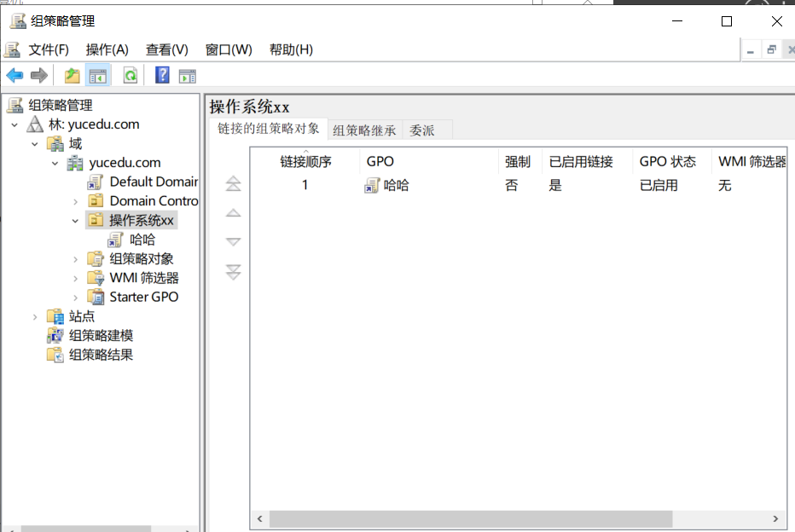Open Help via the question mark icon
The image size is (795, 532).
(162, 75)
